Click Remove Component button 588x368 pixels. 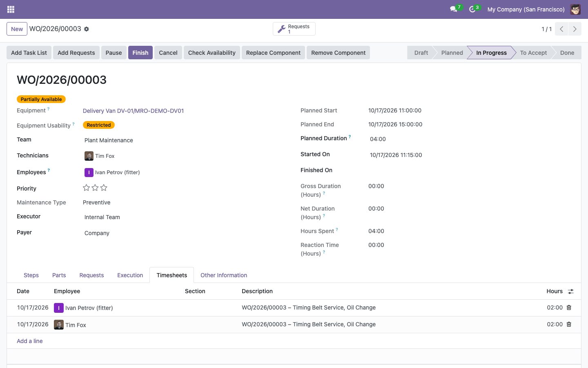pyautogui.click(x=339, y=53)
